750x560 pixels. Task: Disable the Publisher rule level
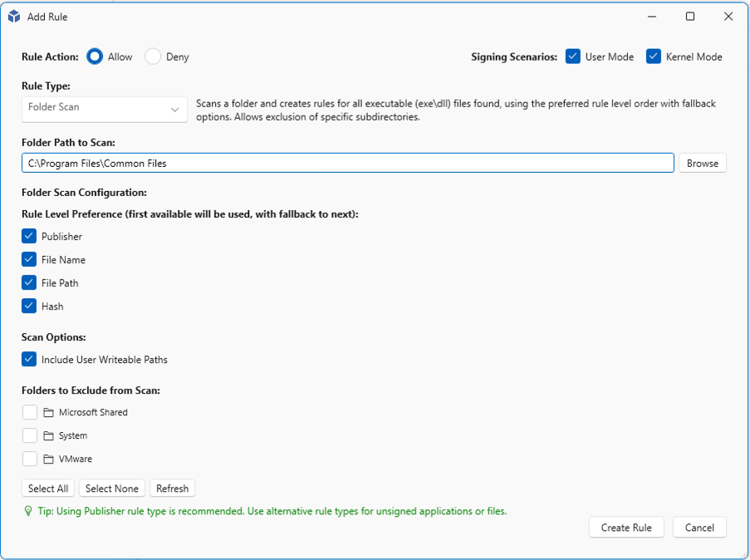pyautogui.click(x=30, y=237)
